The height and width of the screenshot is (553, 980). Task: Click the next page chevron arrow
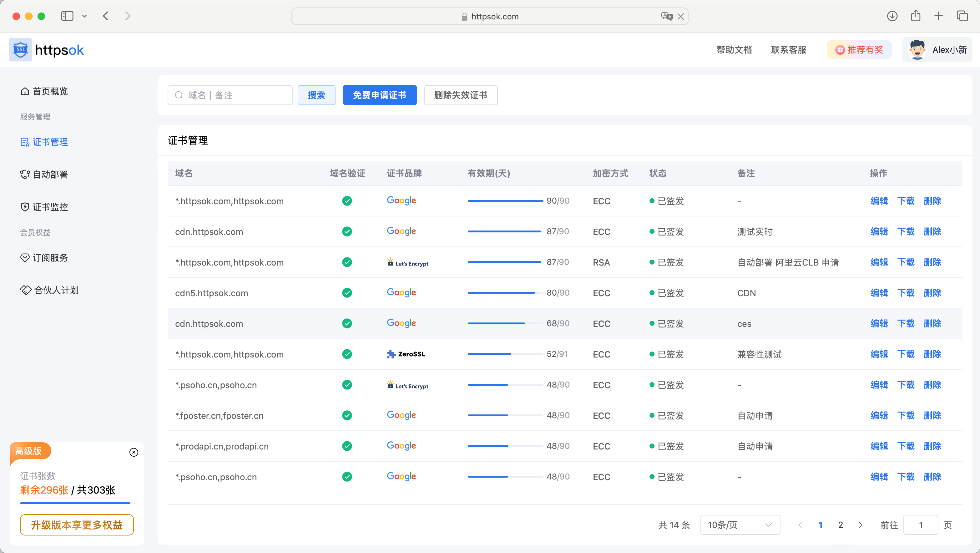(x=861, y=525)
